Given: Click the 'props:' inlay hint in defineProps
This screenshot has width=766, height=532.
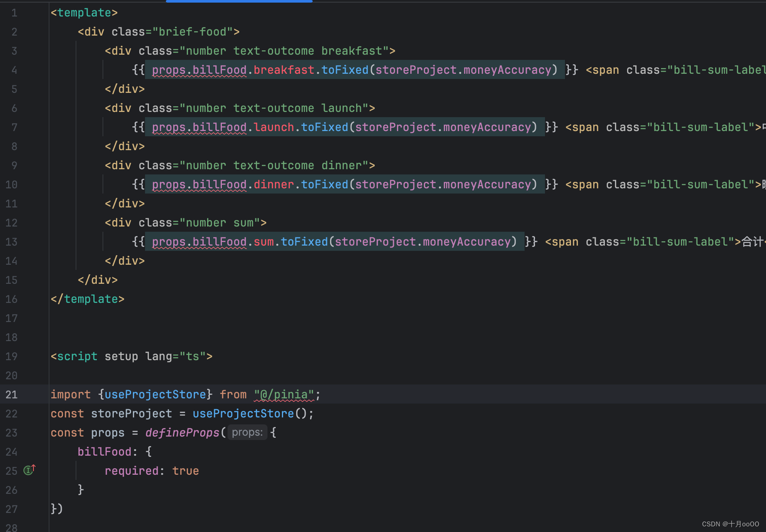Looking at the screenshot, I should [x=247, y=432].
